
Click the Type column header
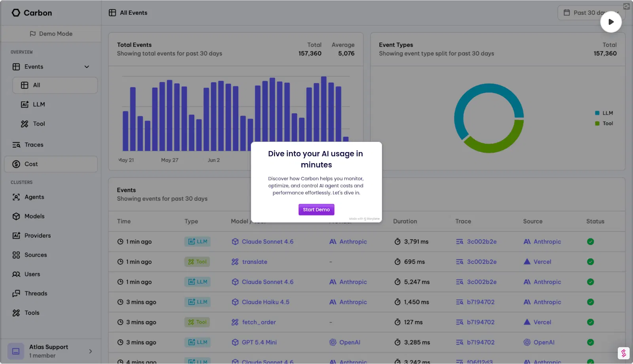(191, 221)
